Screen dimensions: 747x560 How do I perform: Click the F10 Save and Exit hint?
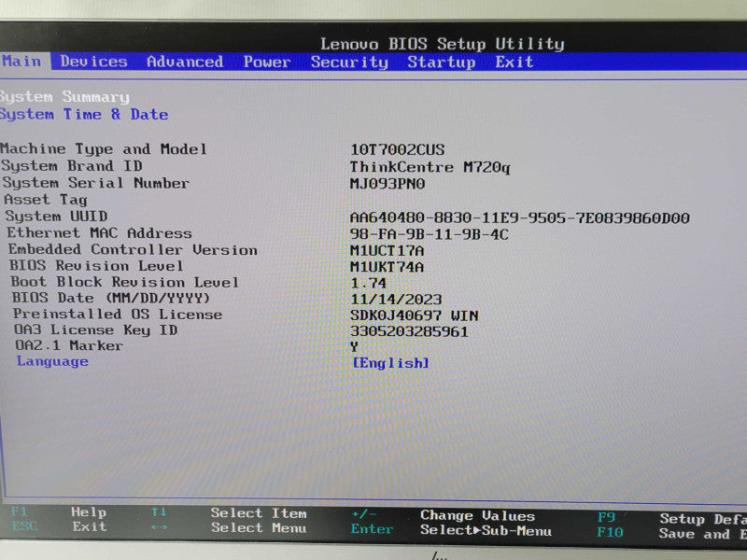pyautogui.click(x=671, y=533)
